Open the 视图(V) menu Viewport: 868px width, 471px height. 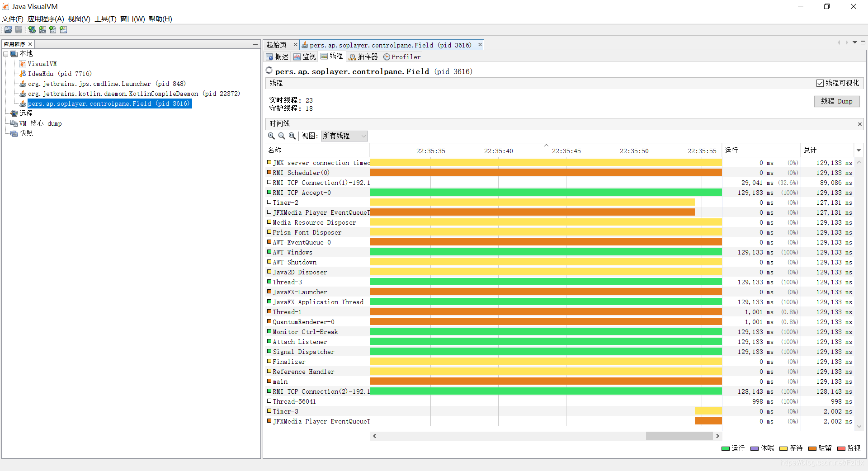(x=79, y=19)
